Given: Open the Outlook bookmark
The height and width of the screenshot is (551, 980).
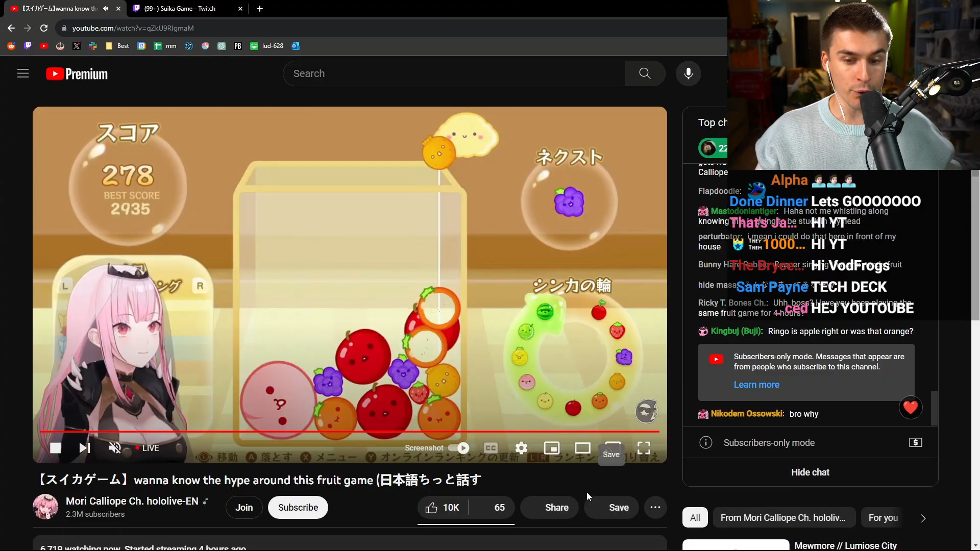Looking at the screenshot, I should (296, 46).
